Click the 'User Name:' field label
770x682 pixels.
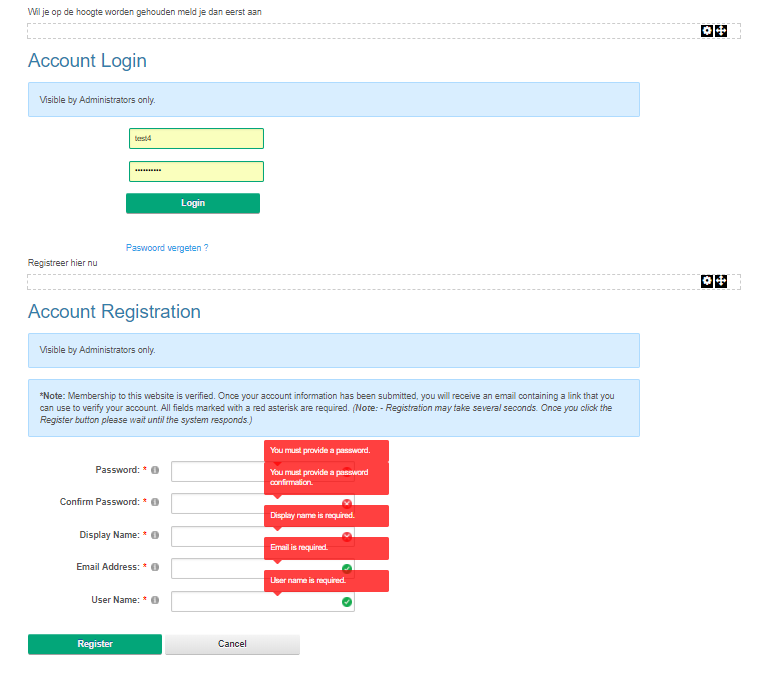tap(115, 600)
